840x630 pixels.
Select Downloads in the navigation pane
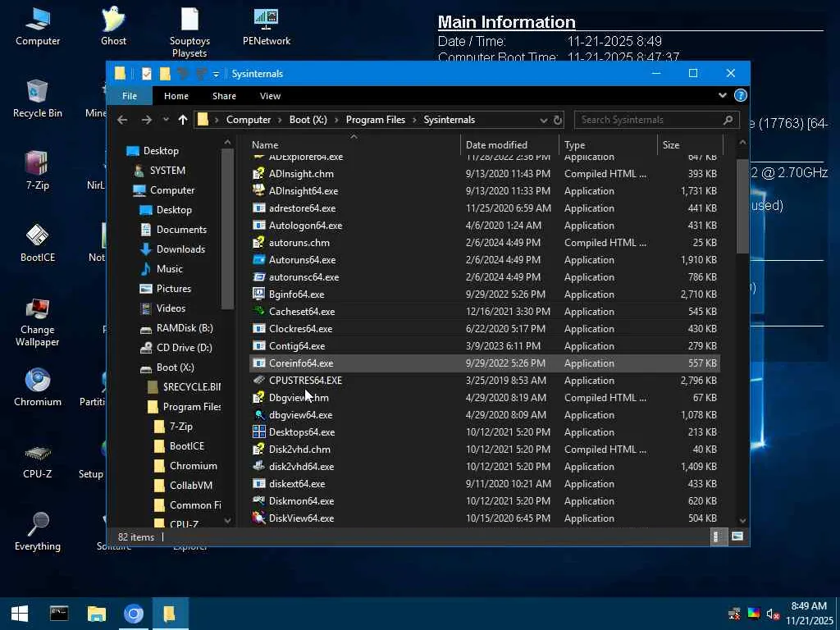(180, 249)
